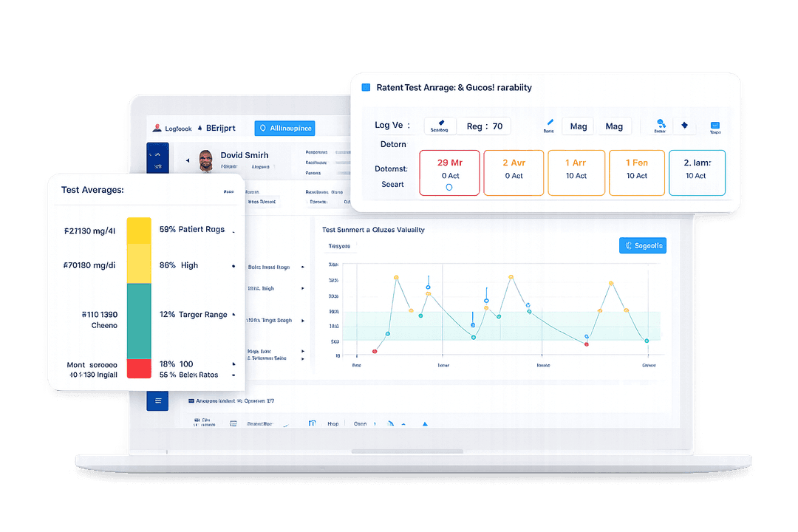
Task: Select the radio circle in 29 Mr card
Action: coord(449,187)
